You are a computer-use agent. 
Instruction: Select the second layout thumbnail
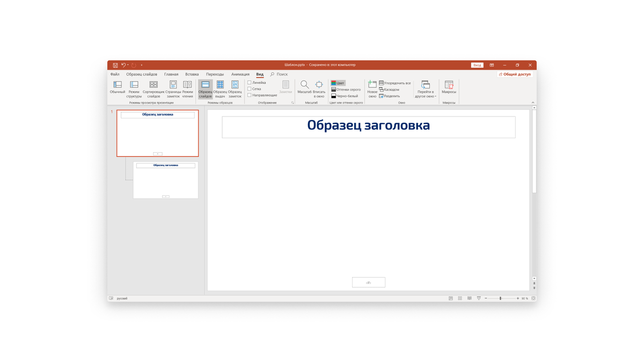(166, 180)
